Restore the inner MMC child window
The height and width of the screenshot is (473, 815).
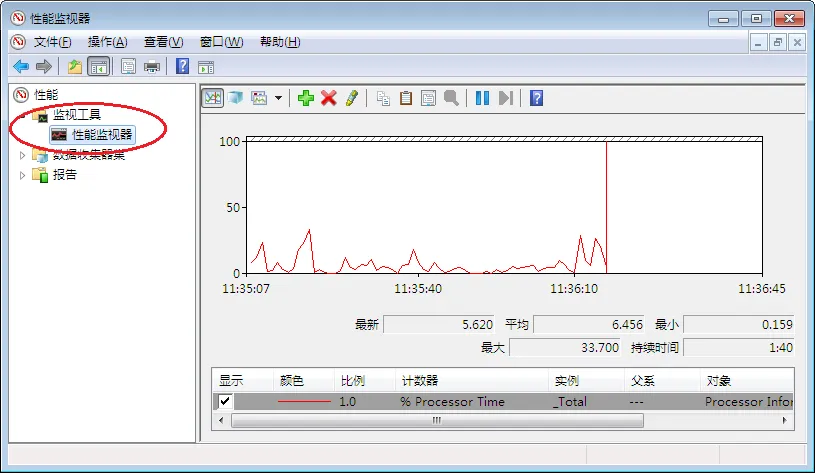(778, 43)
